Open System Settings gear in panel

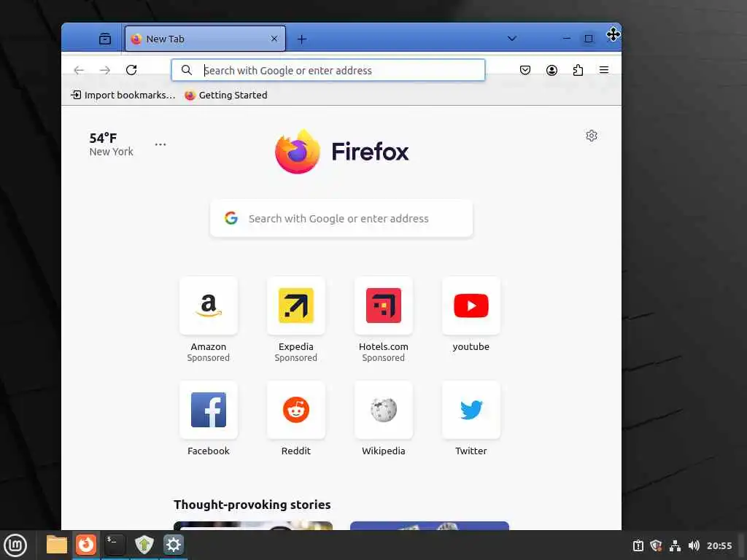point(174,545)
